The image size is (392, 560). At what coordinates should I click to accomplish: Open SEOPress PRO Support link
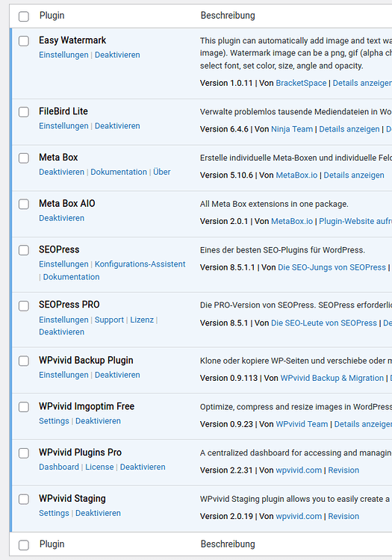click(x=109, y=320)
